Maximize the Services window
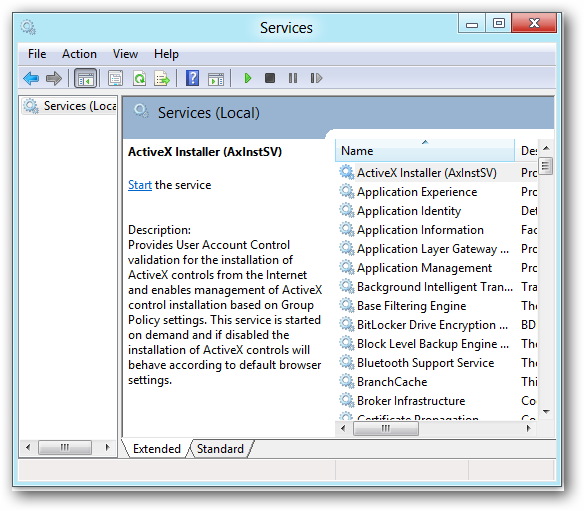 click(499, 24)
